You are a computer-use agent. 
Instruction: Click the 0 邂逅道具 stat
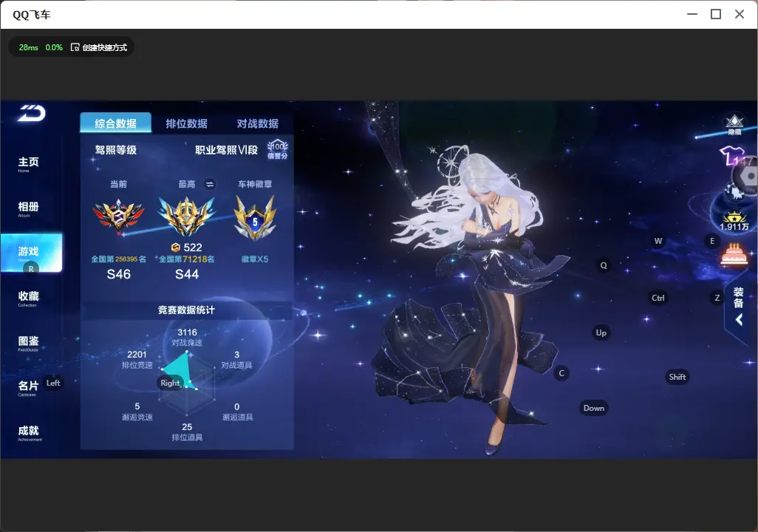(x=237, y=411)
